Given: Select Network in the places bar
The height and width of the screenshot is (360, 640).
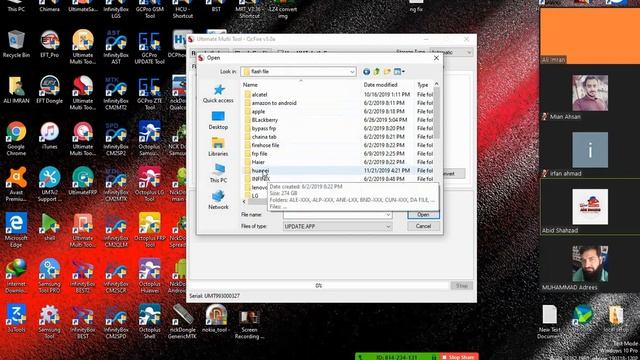Looking at the screenshot, I should [x=218, y=200].
